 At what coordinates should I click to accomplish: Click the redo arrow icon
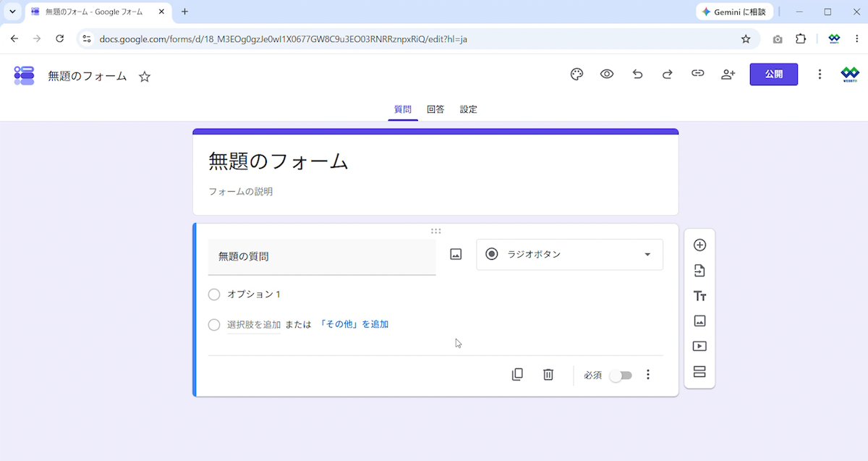tap(668, 75)
